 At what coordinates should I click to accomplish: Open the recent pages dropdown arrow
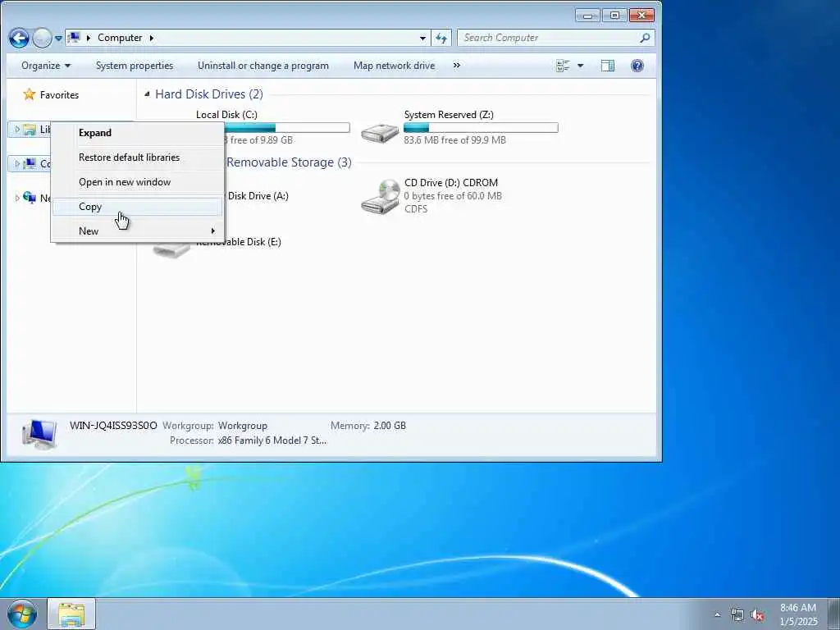coord(58,39)
